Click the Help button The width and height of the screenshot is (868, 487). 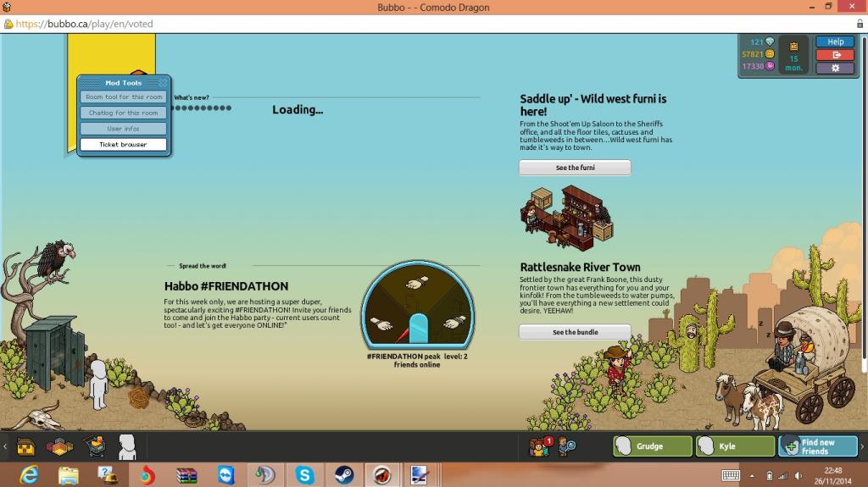tap(835, 42)
